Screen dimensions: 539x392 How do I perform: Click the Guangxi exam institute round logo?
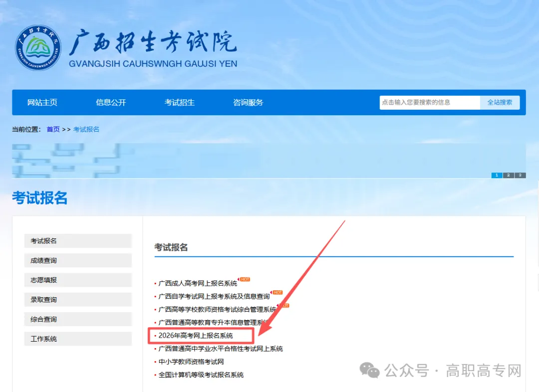click(x=38, y=48)
